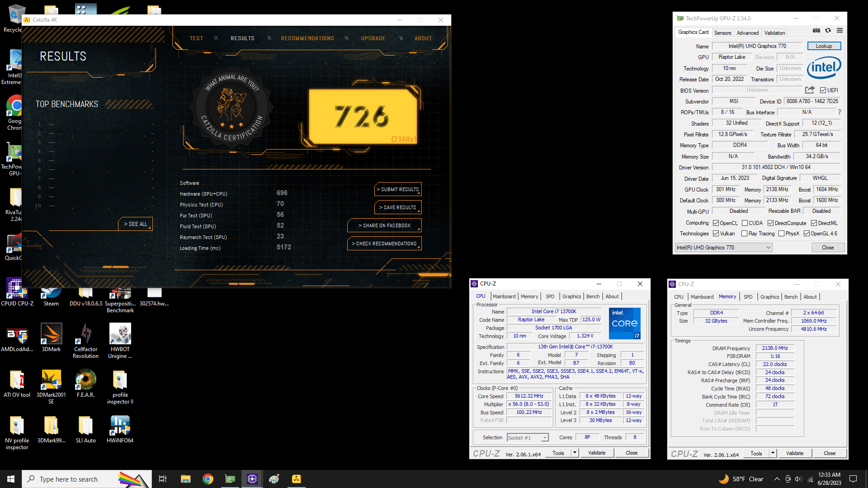Open the SPD tab in CPU-Z Memory window
This screenshot has width=868, height=488.
pyautogui.click(x=748, y=297)
